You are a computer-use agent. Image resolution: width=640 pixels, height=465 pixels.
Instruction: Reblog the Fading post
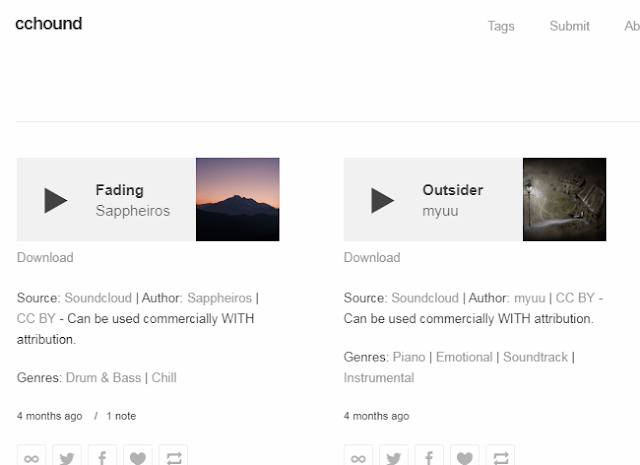coord(173,456)
